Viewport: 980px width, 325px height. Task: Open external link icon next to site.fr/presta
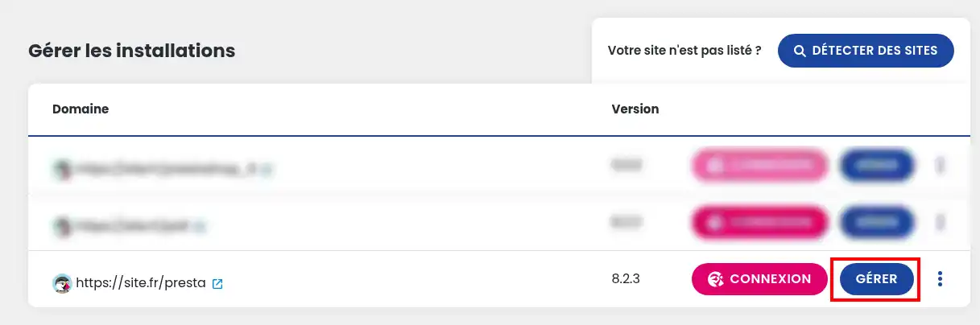[217, 284]
